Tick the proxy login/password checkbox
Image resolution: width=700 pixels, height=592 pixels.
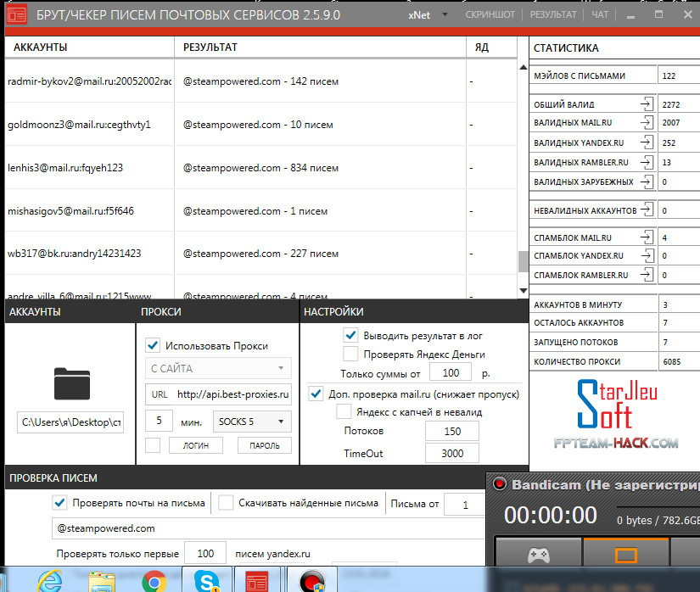click(x=153, y=445)
